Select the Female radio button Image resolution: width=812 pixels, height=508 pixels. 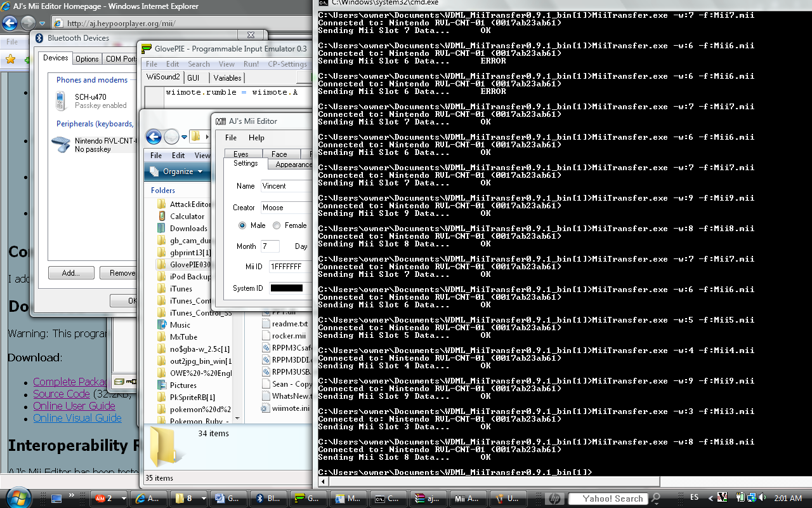277,225
